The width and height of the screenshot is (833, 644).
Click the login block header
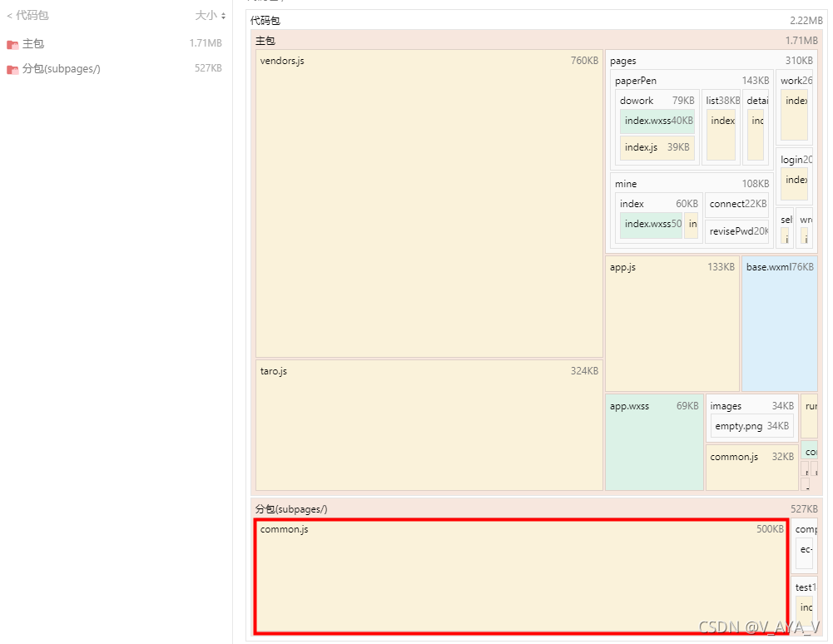tap(795, 160)
